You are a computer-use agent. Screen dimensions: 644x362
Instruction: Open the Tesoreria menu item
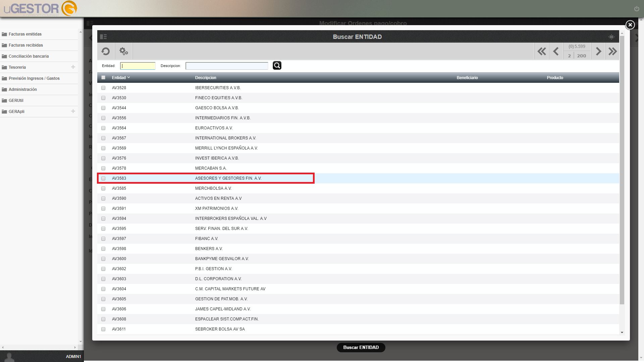coord(17,67)
